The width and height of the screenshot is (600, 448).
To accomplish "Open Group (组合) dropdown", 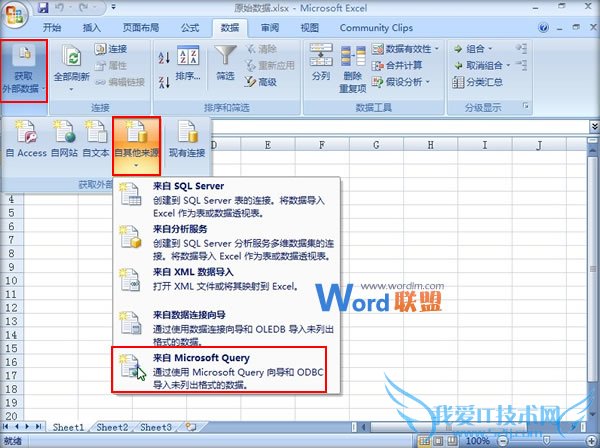I will [x=473, y=49].
